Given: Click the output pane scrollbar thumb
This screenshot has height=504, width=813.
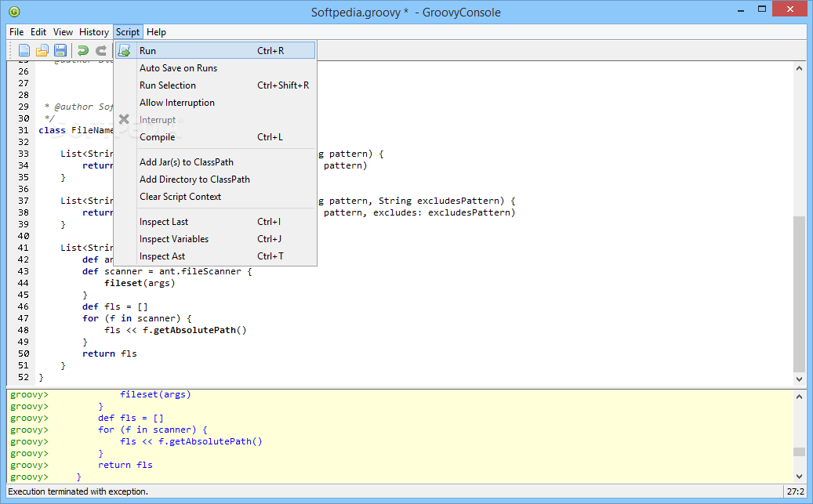Looking at the screenshot, I should [799, 451].
